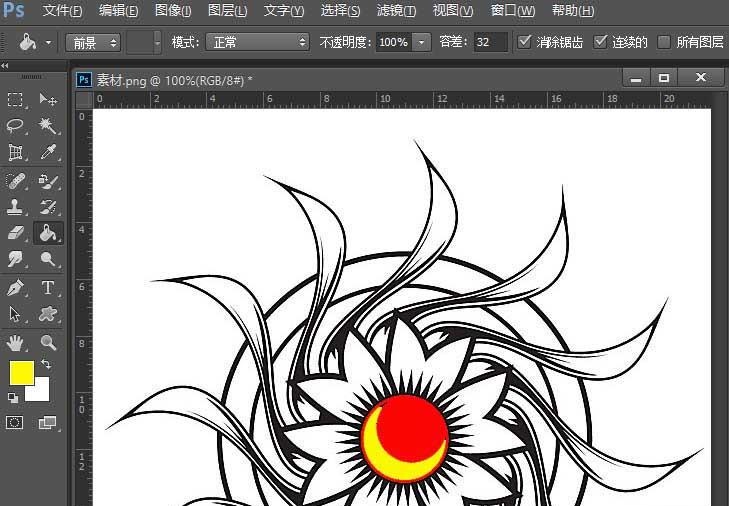Select the Hand tool
The width and height of the screenshot is (729, 506).
(15, 343)
